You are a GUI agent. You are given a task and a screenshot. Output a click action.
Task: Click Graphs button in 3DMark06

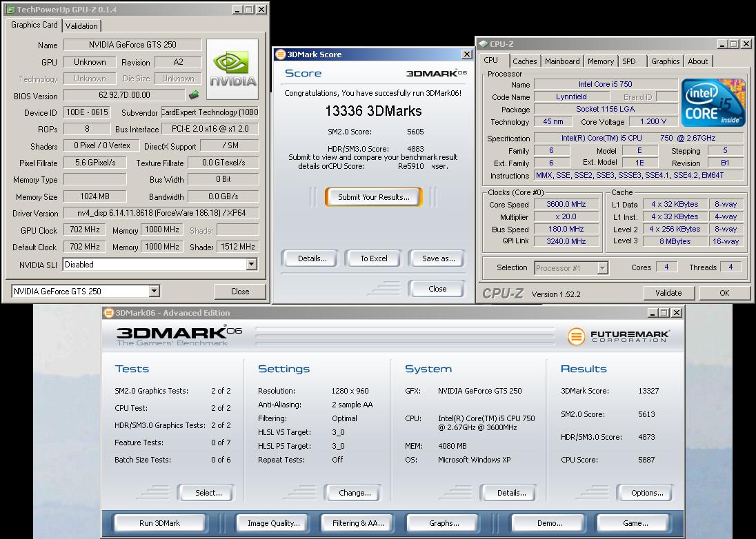[444, 523]
